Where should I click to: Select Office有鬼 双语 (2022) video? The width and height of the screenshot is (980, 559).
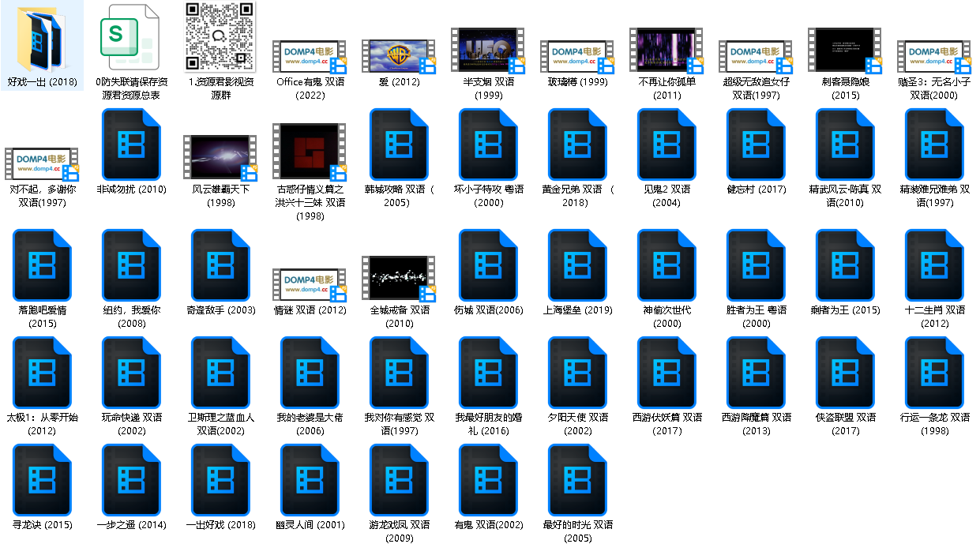310,56
